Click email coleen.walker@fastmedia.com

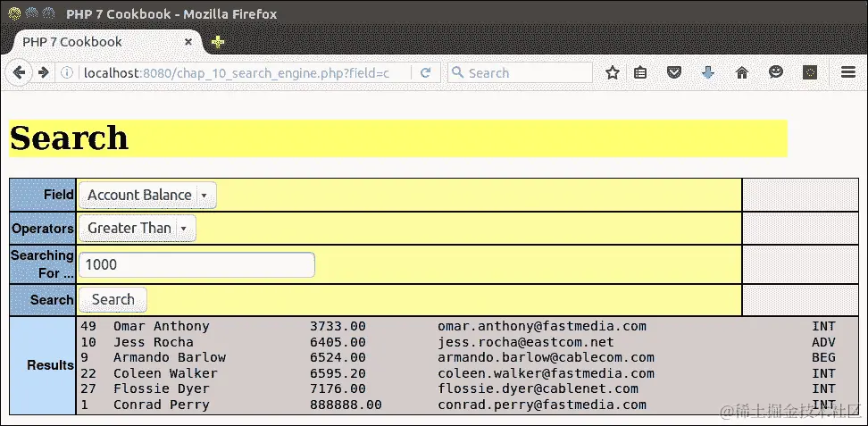click(x=546, y=373)
